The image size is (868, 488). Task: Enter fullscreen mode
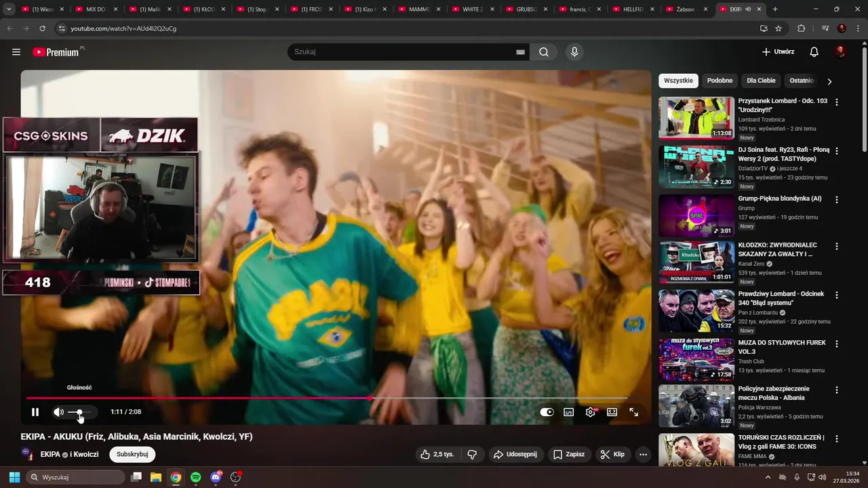[x=634, y=412]
